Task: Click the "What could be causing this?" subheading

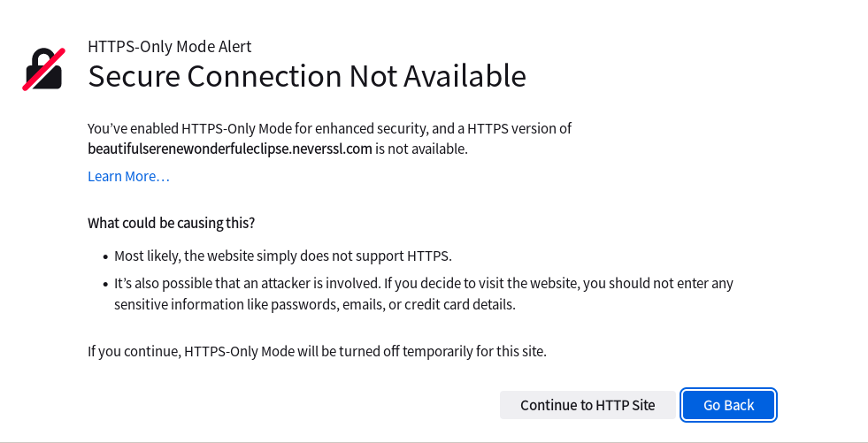Action: pyautogui.click(x=171, y=223)
